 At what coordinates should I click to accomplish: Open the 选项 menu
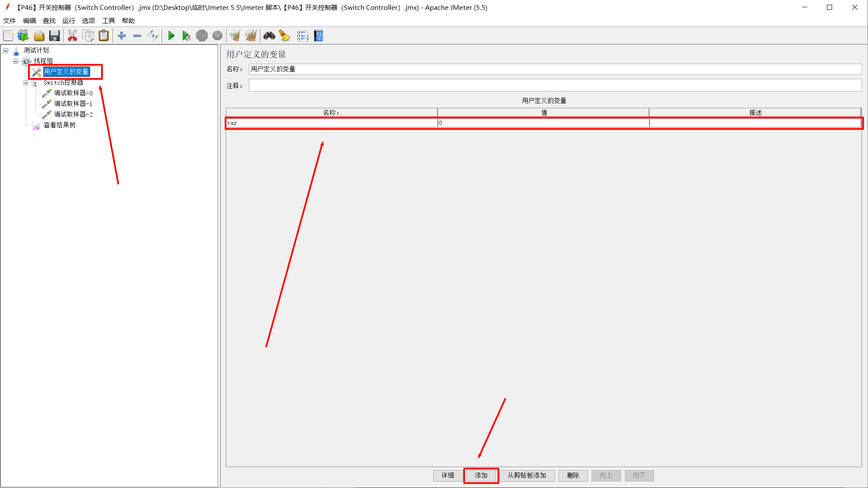(89, 21)
